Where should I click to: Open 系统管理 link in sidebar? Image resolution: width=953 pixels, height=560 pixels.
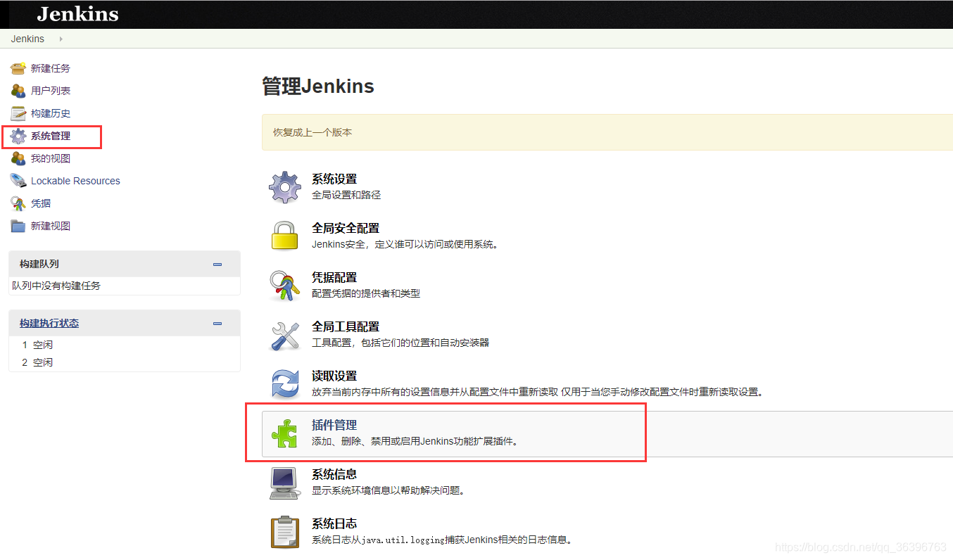tap(51, 136)
